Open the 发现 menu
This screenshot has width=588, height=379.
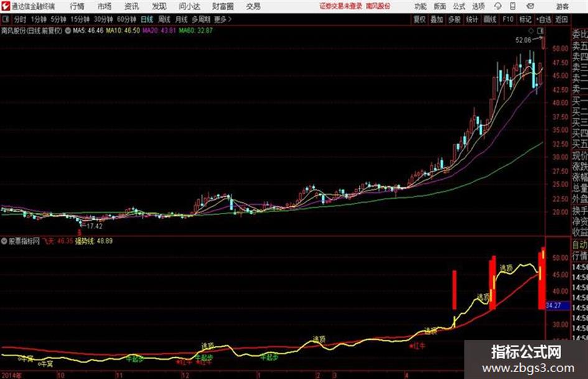(x=159, y=6)
